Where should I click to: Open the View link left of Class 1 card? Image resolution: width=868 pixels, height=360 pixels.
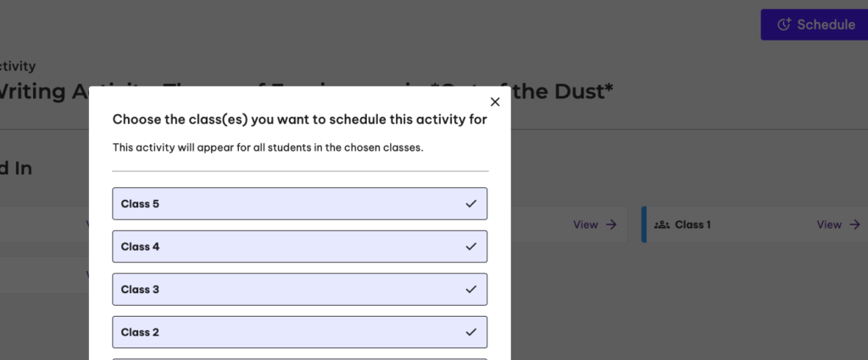point(585,224)
